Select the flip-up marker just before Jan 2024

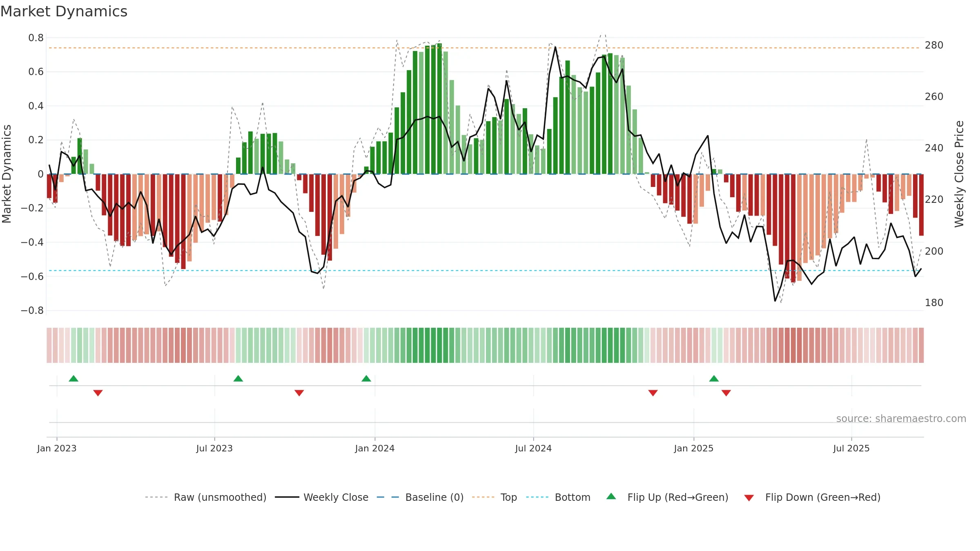[366, 378]
